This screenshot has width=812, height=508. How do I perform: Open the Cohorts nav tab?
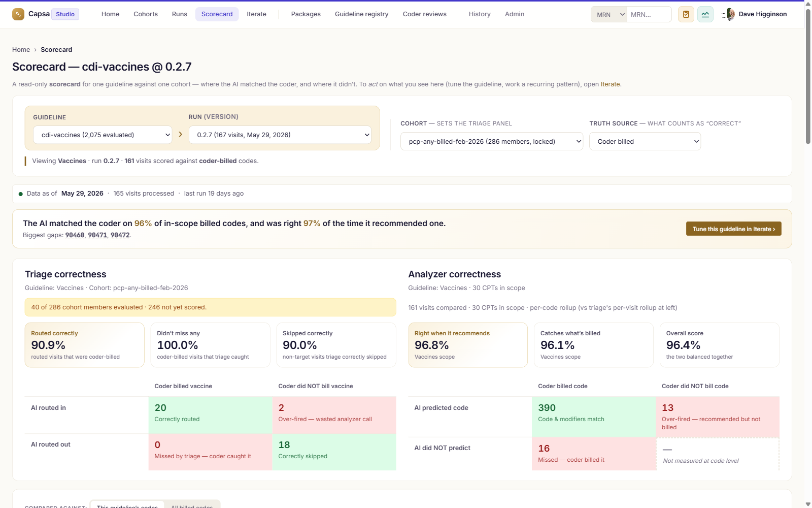pyautogui.click(x=146, y=14)
